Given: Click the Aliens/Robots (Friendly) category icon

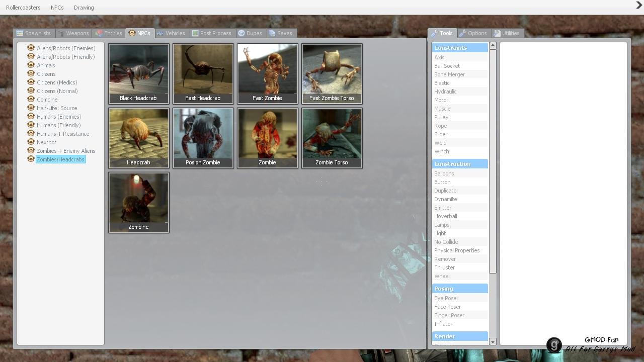Looking at the screenshot, I should click(31, 56).
